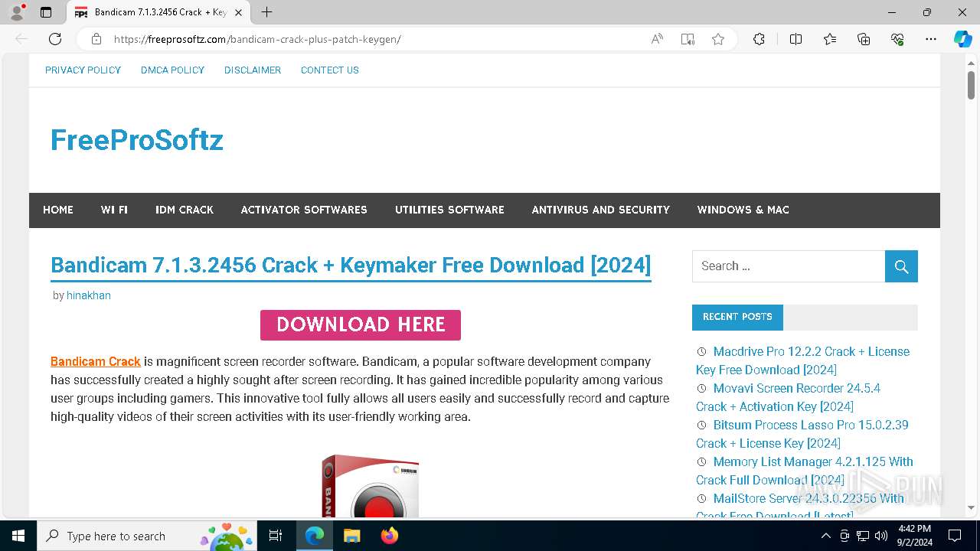
Task: Refresh the page
Action: point(55,39)
